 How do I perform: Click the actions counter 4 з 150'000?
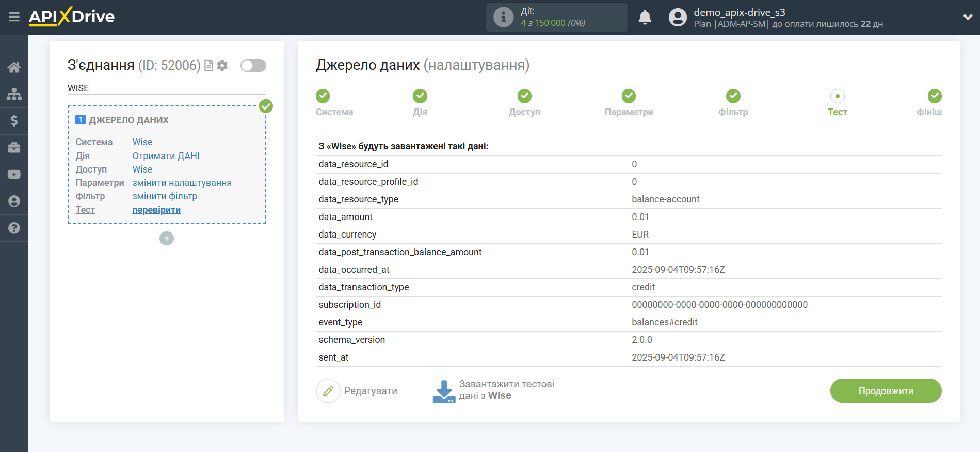pyautogui.click(x=553, y=23)
